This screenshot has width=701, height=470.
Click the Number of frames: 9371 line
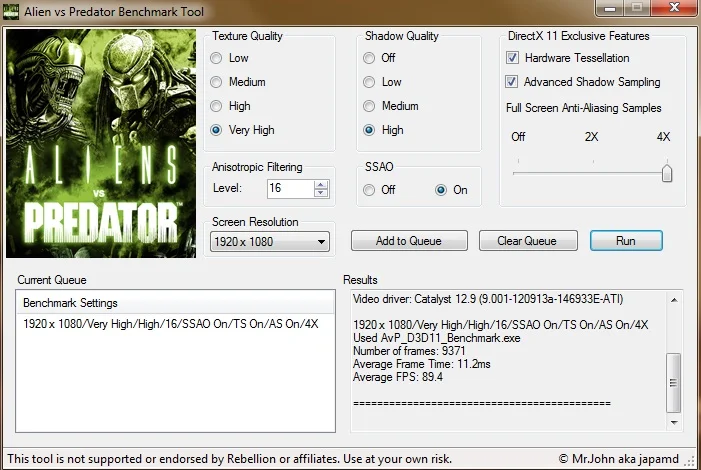409,351
